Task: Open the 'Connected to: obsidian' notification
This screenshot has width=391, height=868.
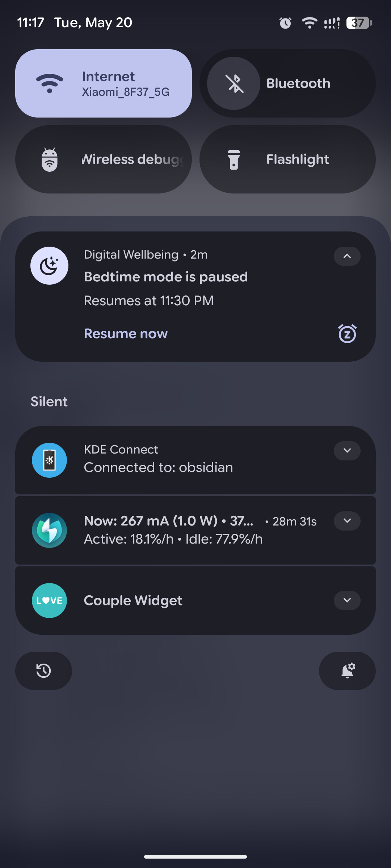Action: (x=158, y=467)
